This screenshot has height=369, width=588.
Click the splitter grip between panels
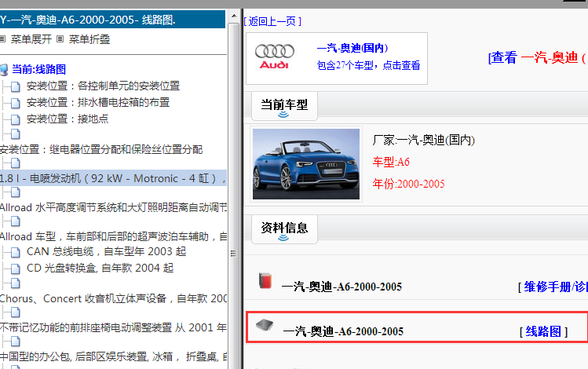[234, 254]
